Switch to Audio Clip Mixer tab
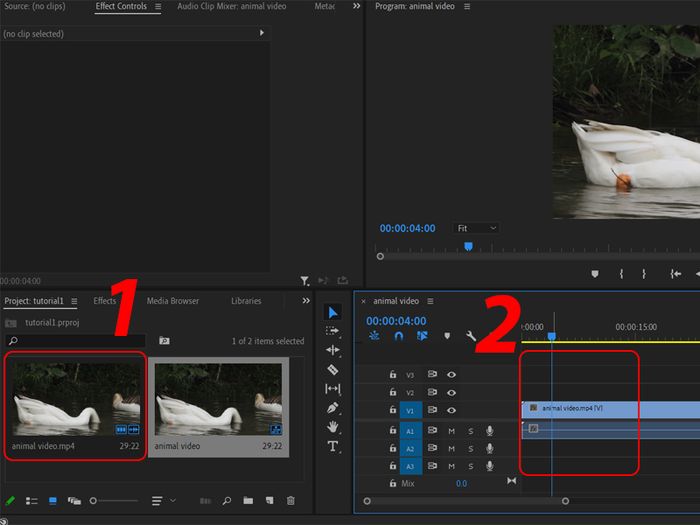 click(x=232, y=6)
